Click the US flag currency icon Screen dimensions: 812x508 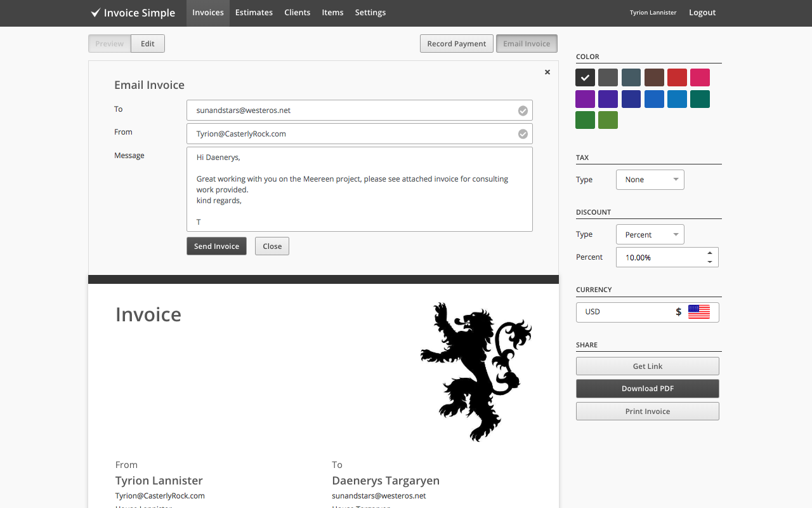click(699, 312)
